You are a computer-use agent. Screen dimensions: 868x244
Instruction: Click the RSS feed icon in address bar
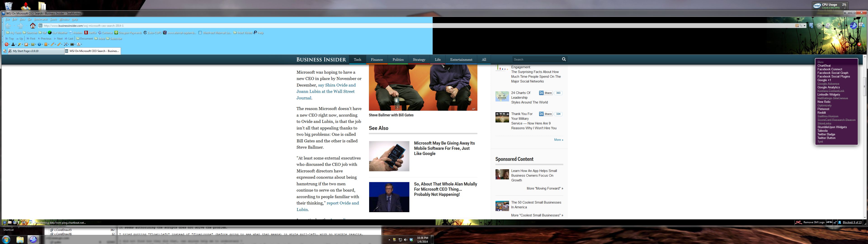pyautogui.click(x=797, y=26)
